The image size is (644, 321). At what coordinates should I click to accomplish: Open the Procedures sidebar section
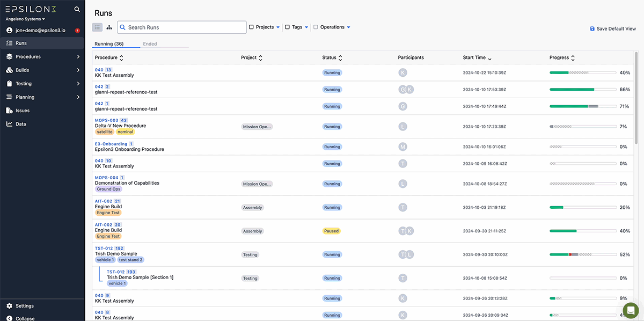coord(27,56)
